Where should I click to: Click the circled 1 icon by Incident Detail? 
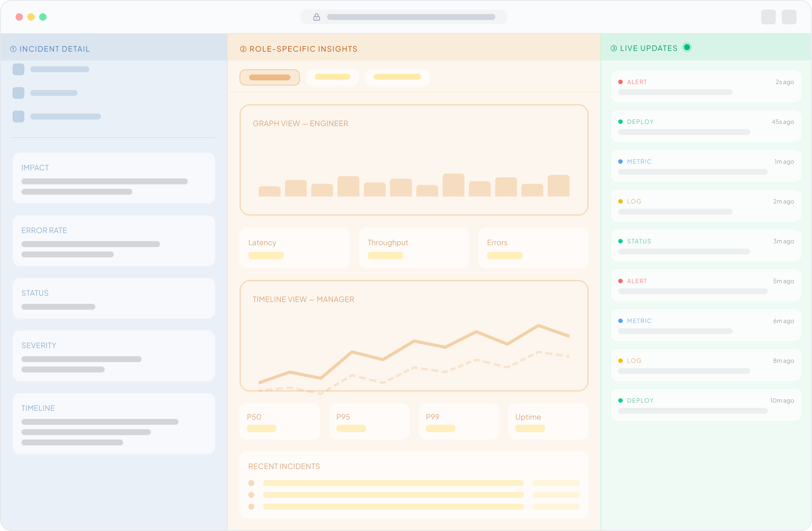click(x=13, y=49)
